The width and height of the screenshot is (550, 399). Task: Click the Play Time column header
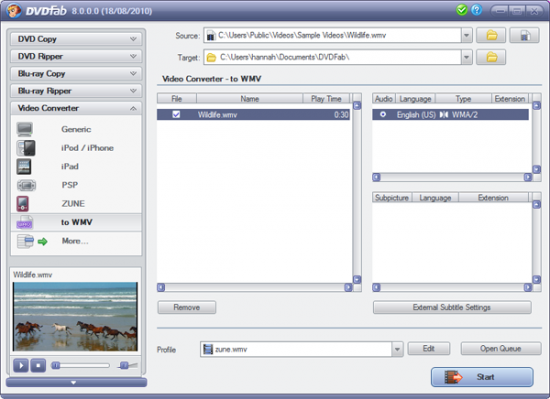pyautogui.click(x=326, y=99)
